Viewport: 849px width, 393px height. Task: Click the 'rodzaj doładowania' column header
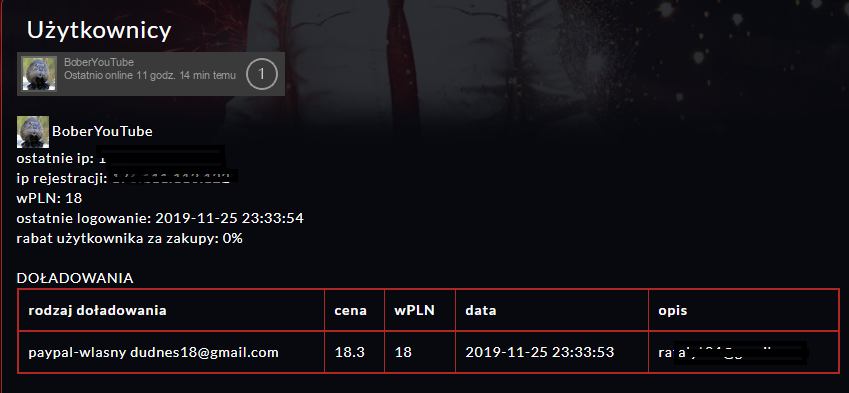(x=97, y=311)
